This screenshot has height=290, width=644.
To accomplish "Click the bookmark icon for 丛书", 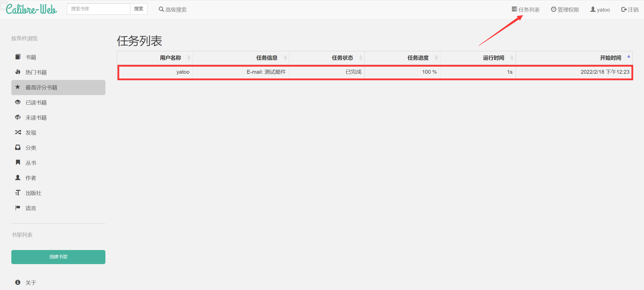I will [18, 163].
